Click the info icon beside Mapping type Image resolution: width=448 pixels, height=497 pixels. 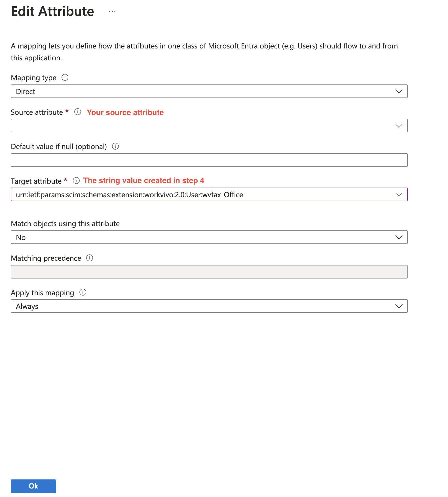(65, 77)
